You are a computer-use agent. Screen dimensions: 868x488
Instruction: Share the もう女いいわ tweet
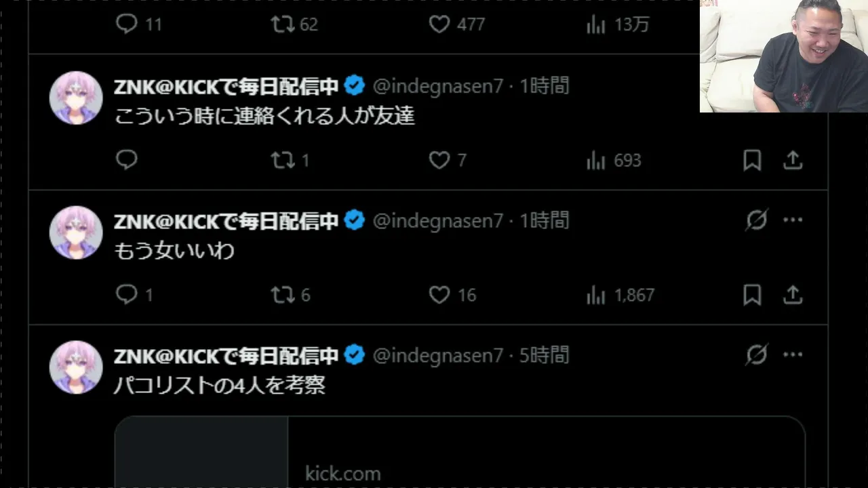click(793, 295)
